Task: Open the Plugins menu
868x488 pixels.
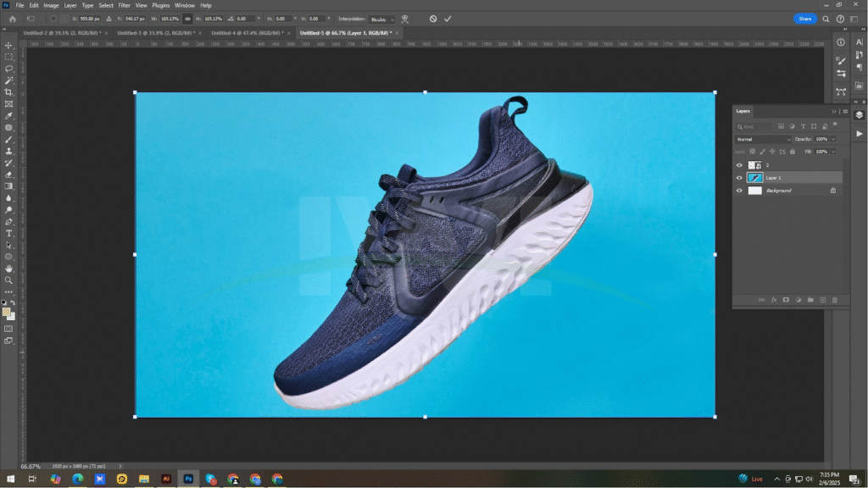Action: [x=160, y=6]
